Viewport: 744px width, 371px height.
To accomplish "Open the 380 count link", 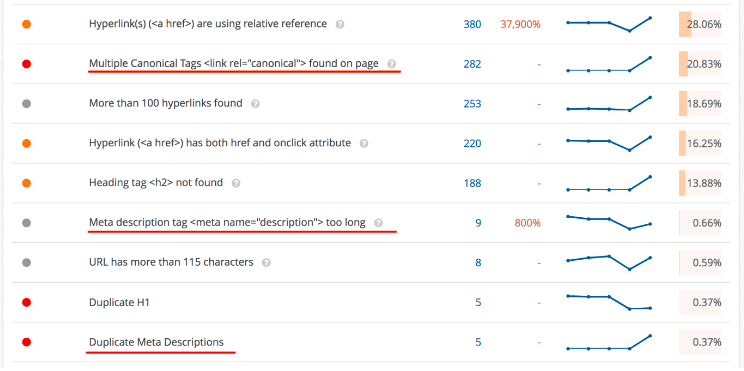I will coord(472,24).
